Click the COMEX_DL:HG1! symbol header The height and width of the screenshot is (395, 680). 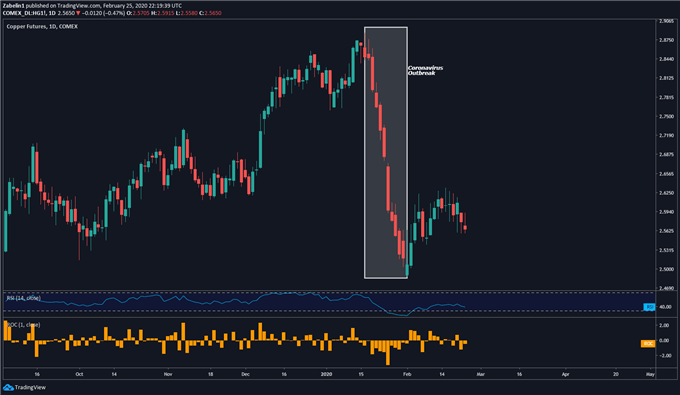coord(23,13)
